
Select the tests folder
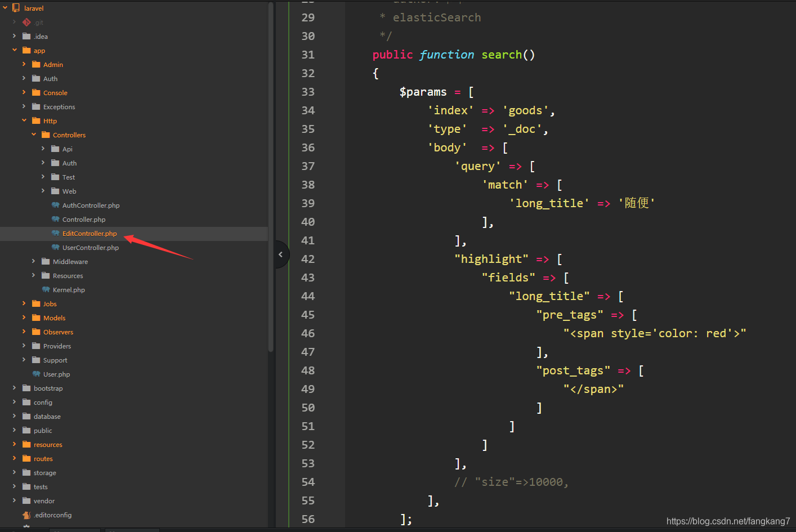click(41, 487)
